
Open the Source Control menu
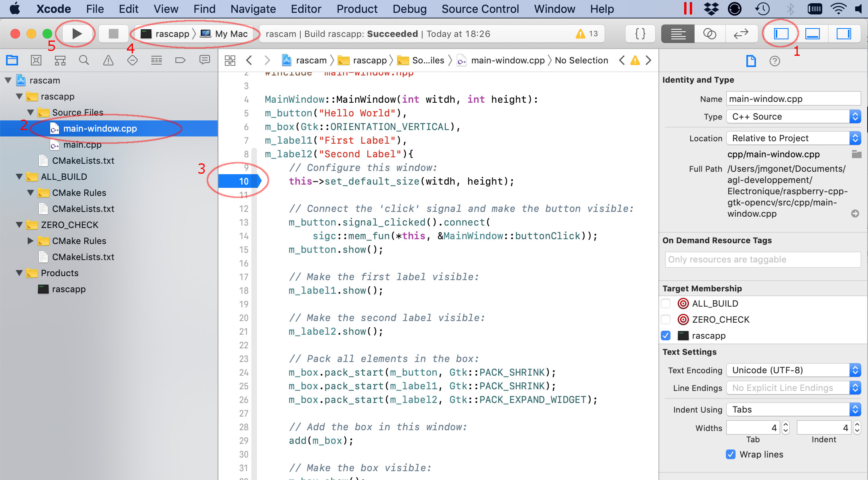point(480,9)
